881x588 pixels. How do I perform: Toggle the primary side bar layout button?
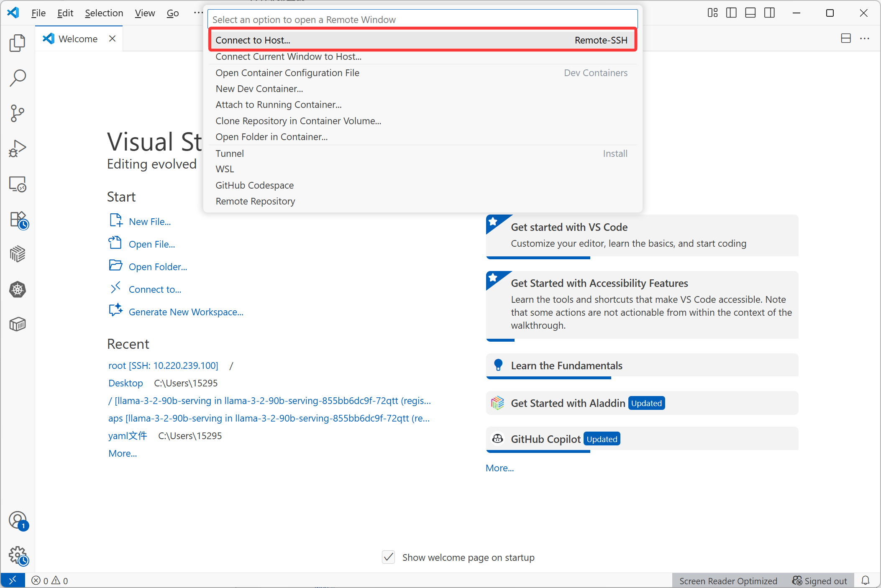[x=731, y=13]
